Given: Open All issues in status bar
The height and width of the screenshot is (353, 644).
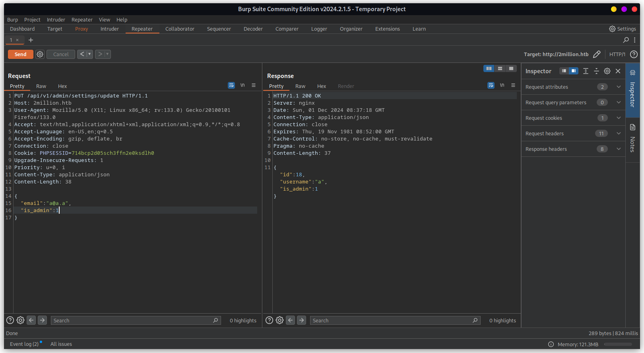Looking at the screenshot, I should point(61,344).
